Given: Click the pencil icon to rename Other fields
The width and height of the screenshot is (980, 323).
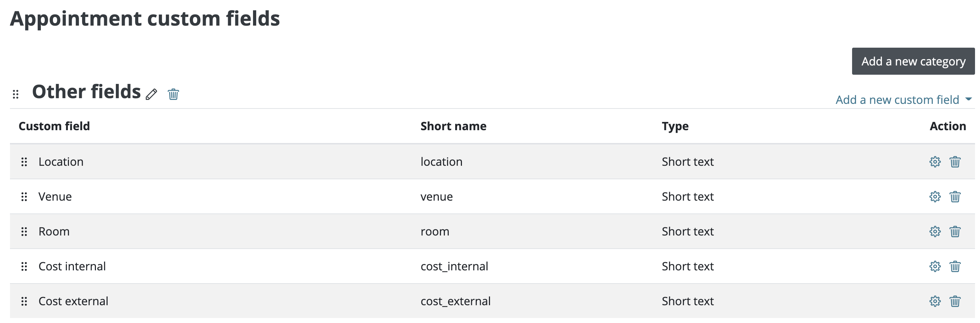Looking at the screenshot, I should click(x=151, y=94).
